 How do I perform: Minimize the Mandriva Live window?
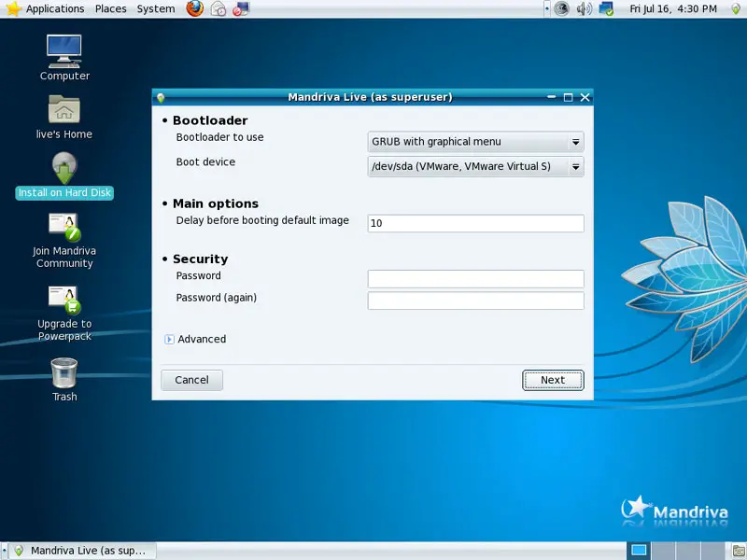[551, 97]
